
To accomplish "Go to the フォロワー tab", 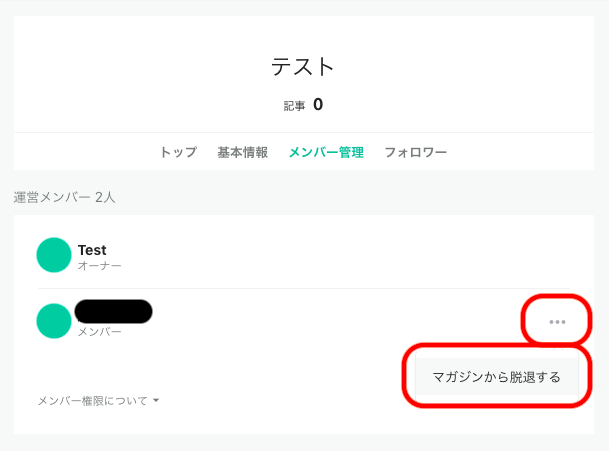I will pos(415,153).
